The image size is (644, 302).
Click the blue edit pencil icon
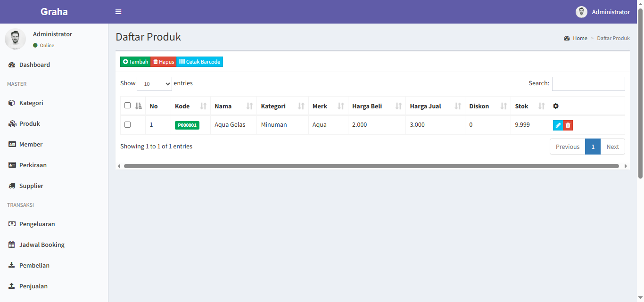point(558,125)
